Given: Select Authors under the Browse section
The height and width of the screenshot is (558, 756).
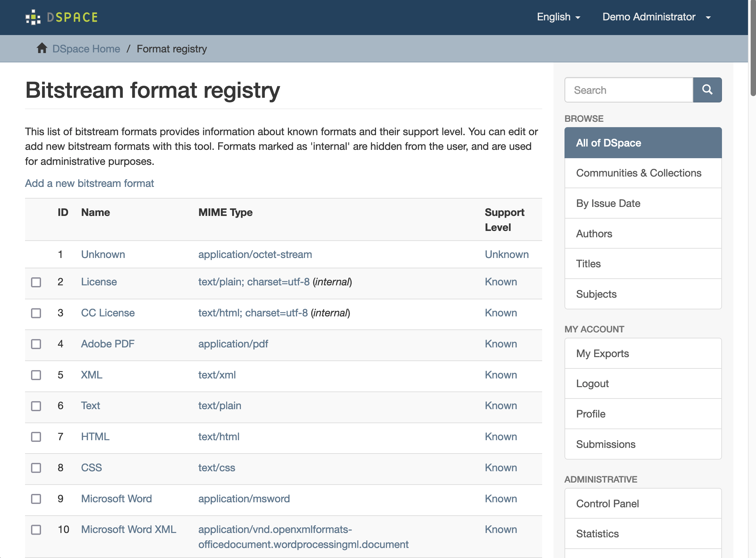Looking at the screenshot, I should coord(594,233).
